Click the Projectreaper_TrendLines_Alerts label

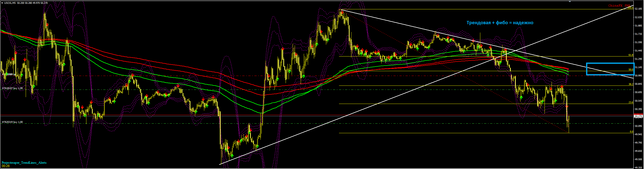[24, 163]
